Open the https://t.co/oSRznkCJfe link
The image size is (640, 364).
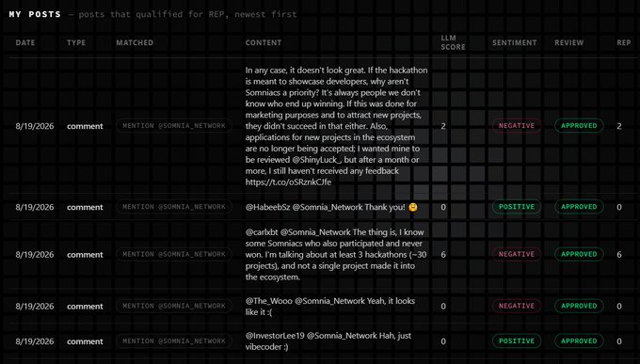(288, 182)
